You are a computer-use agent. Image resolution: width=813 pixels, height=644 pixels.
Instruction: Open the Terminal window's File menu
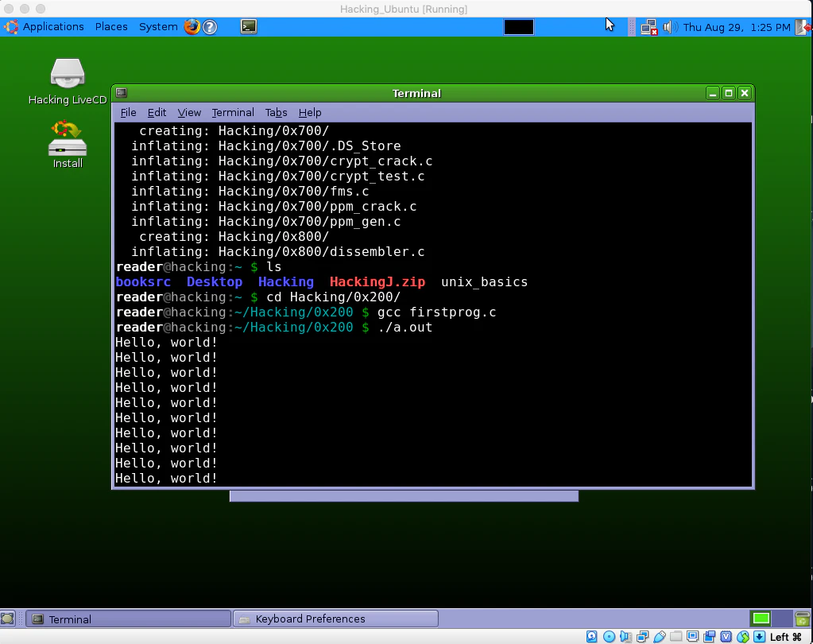click(x=128, y=113)
